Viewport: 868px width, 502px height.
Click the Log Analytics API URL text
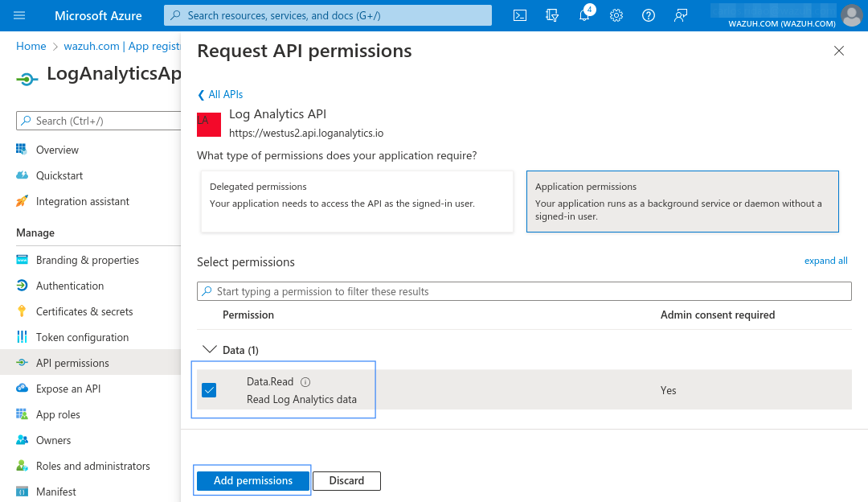[x=306, y=133]
